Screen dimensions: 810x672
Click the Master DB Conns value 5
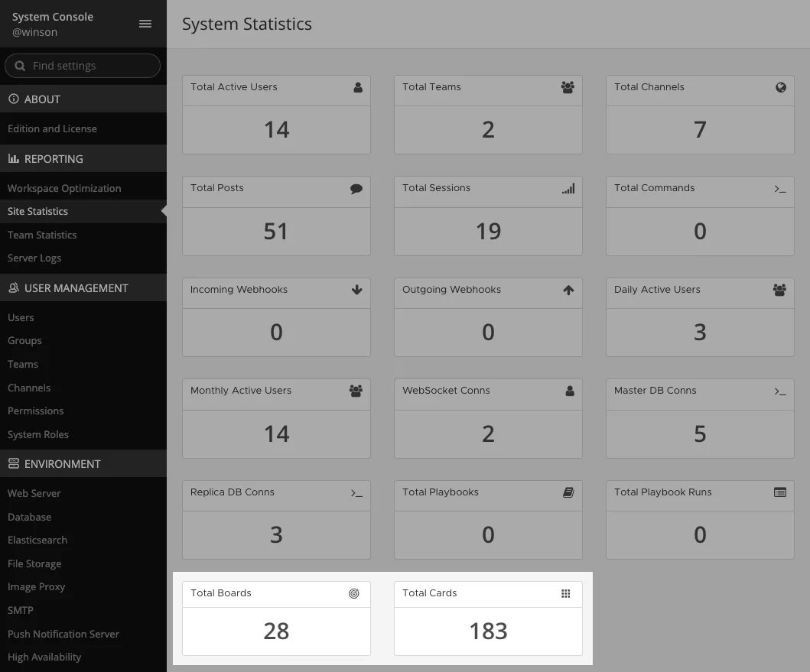[700, 434]
